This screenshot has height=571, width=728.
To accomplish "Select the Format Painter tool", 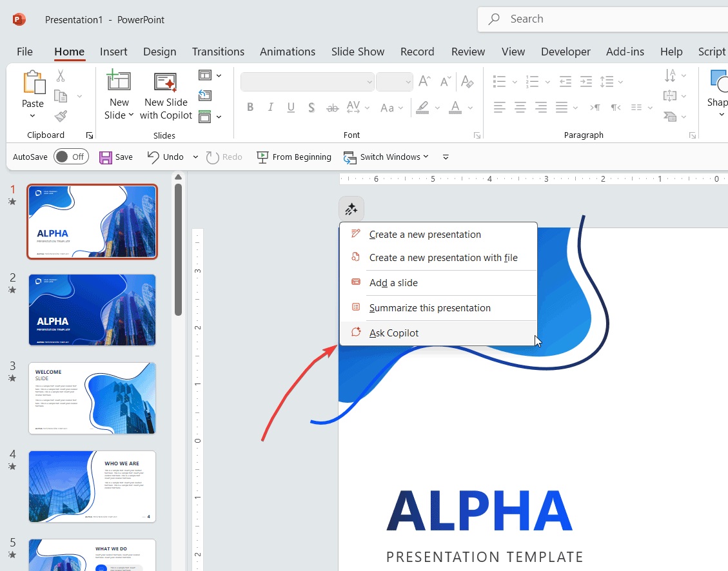I will (x=60, y=116).
